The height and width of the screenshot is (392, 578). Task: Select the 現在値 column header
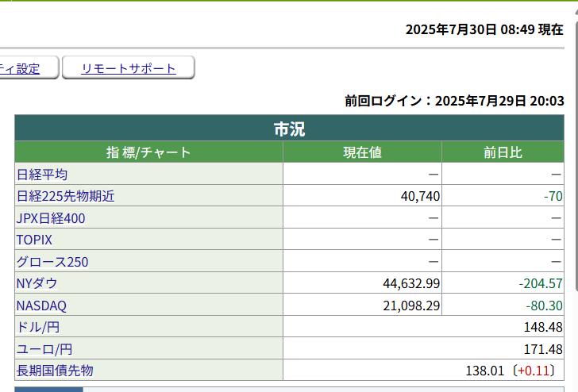pos(362,152)
